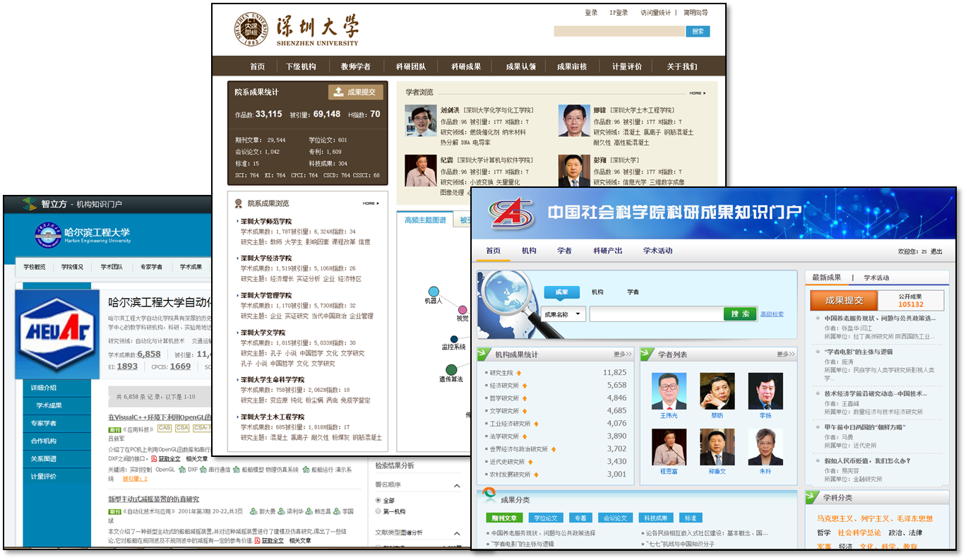
Task: Click the orange up arrow beside 研究生院
Action: click(519, 373)
